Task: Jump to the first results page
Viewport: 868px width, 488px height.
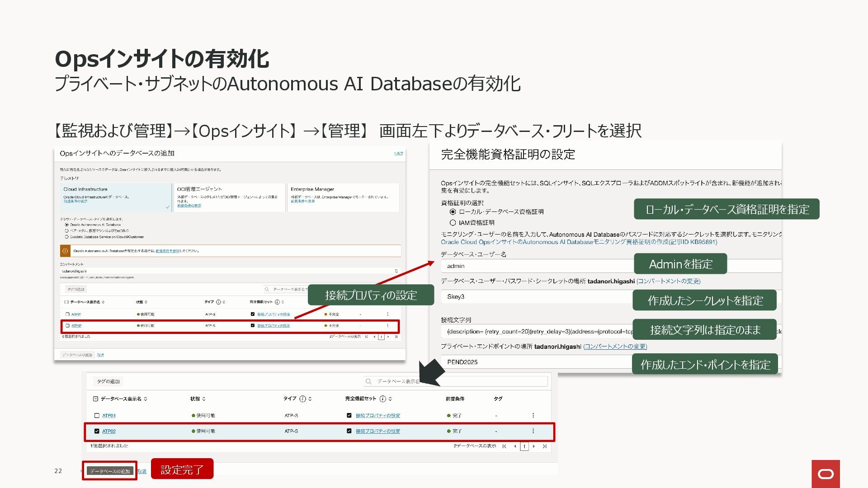Action: [505, 446]
